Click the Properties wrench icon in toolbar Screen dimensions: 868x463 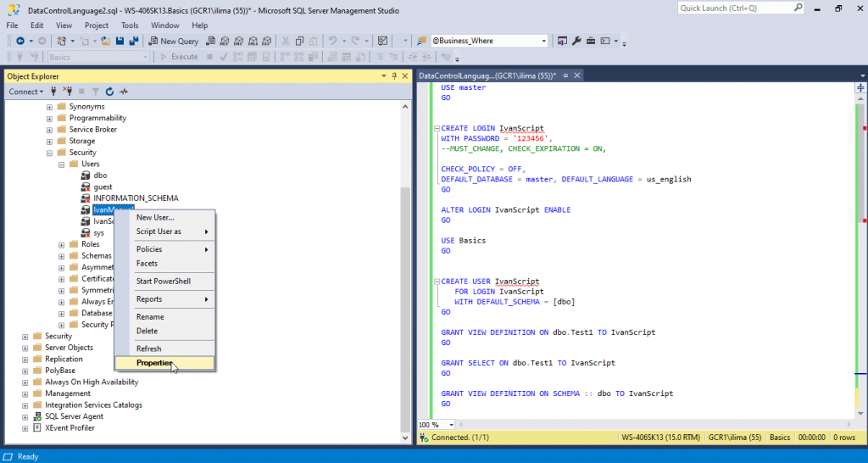coord(576,41)
